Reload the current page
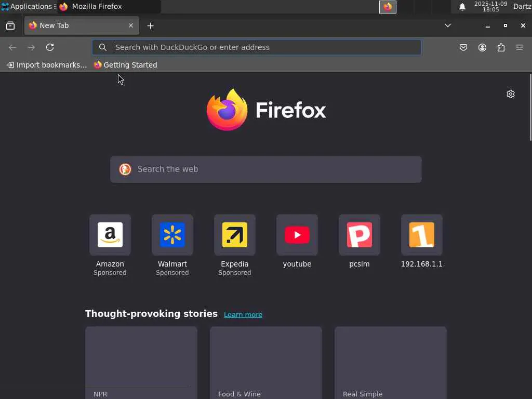The image size is (532, 399). pos(50,47)
